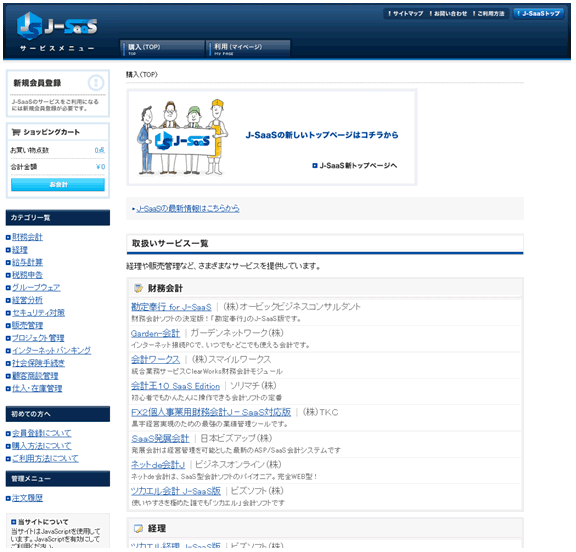Open ツカエル会計 J-SaaS版 link
This screenshot has height=552, width=576.
(176, 491)
